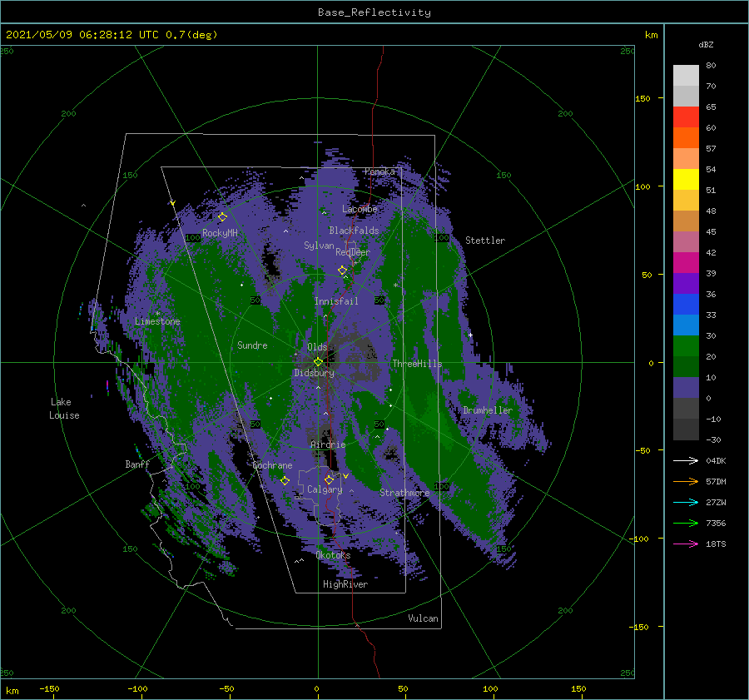The image size is (749, 700).
Task: Click the Blackfalds label
Action: (354, 231)
